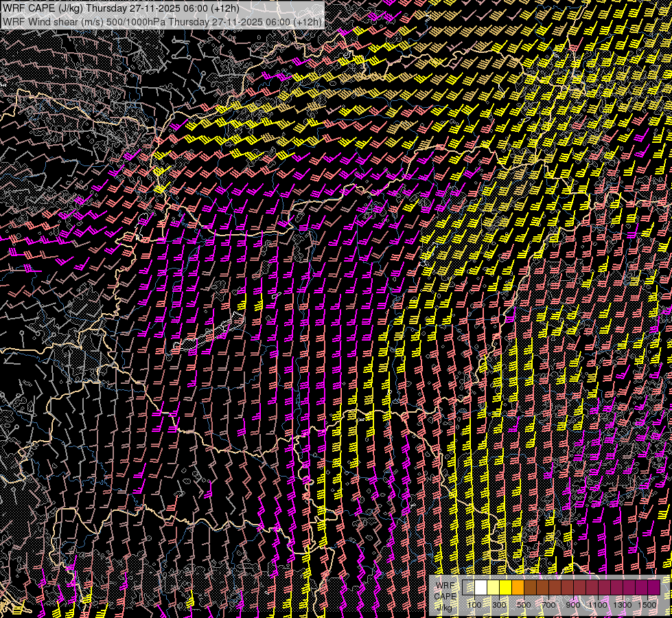Image resolution: width=672 pixels, height=618 pixels.
Task: Click the 1300 legend tick label
Action: [623, 605]
